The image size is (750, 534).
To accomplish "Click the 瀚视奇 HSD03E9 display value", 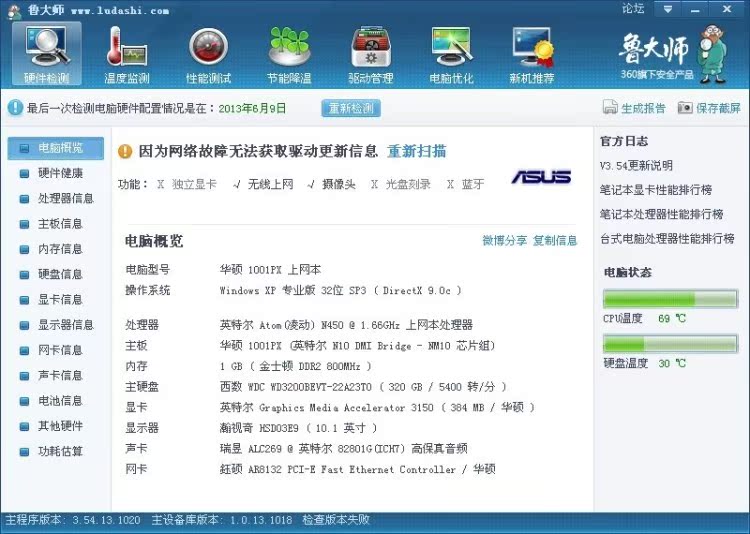I will click(x=298, y=428).
